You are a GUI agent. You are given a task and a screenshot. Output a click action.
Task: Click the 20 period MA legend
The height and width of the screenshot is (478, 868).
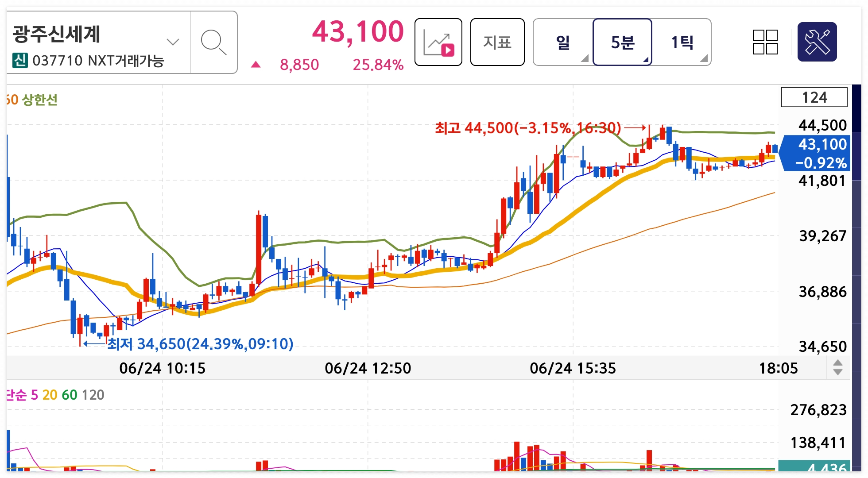pos(50,395)
